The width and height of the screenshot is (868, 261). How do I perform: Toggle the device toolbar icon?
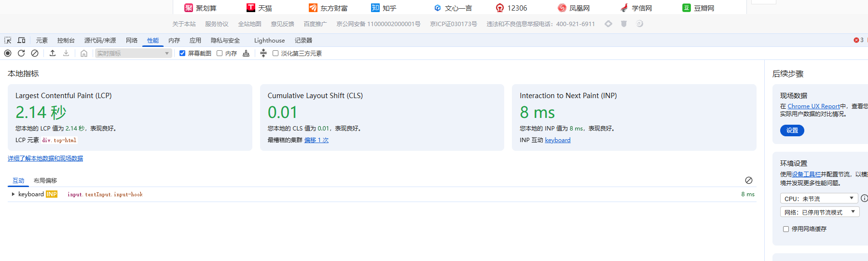[x=21, y=40]
